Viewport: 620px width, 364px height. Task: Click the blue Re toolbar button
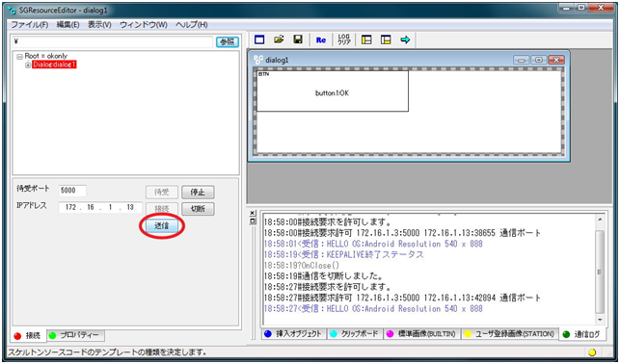coord(321,39)
